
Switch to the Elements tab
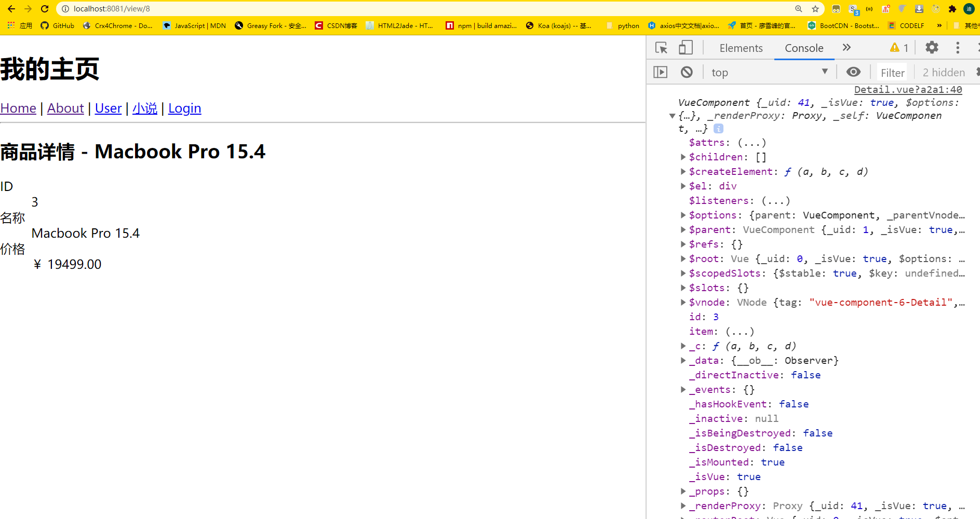(741, 48)
